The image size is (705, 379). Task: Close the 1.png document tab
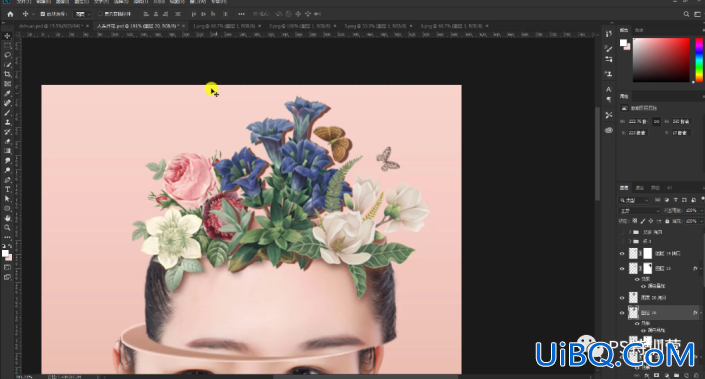[x=259, y=26]
